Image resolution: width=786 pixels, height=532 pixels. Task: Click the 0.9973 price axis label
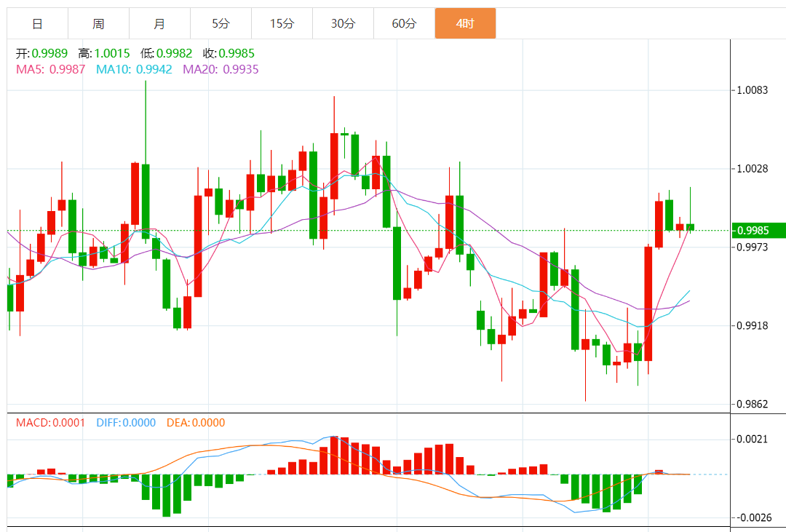(752, 247)
